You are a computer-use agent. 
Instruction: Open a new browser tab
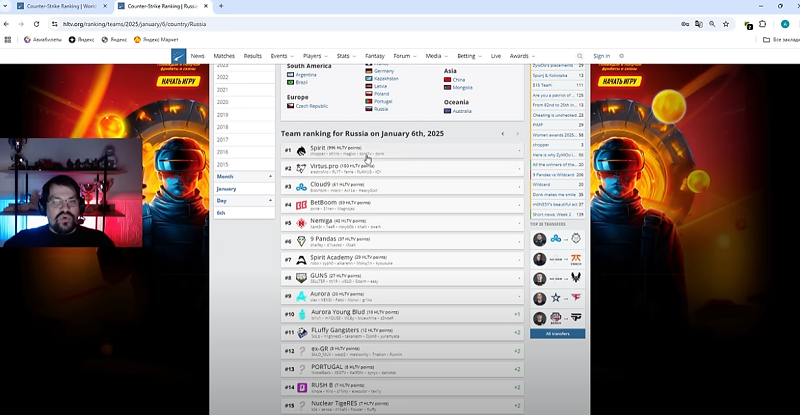point(221,6)
